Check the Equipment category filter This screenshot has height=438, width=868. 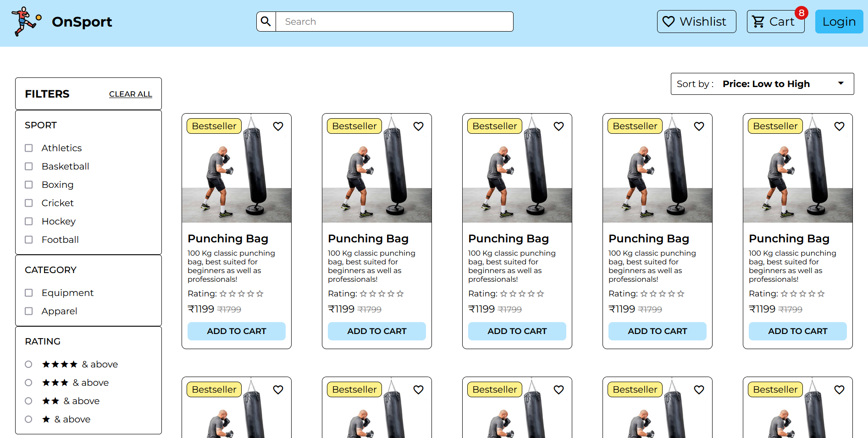tap(28, 293)
